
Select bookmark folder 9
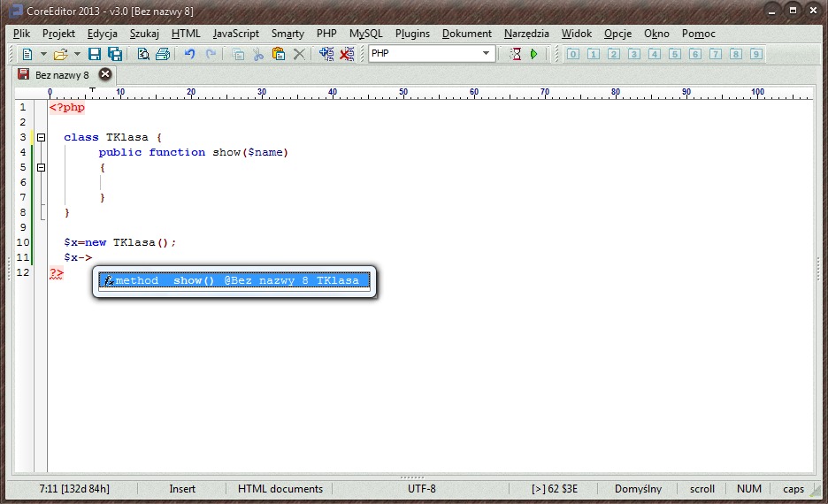756,54
